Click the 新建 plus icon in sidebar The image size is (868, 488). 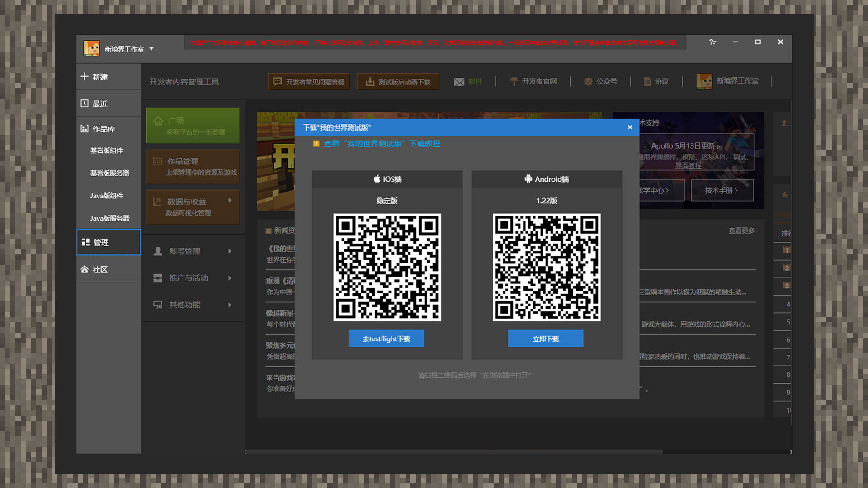point(85,76)
